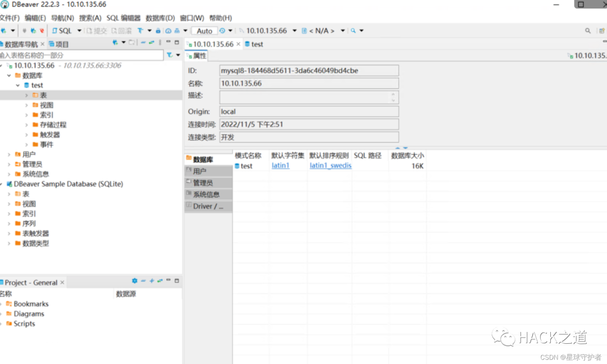Select the 表触发器 folder

coord(35,234)
